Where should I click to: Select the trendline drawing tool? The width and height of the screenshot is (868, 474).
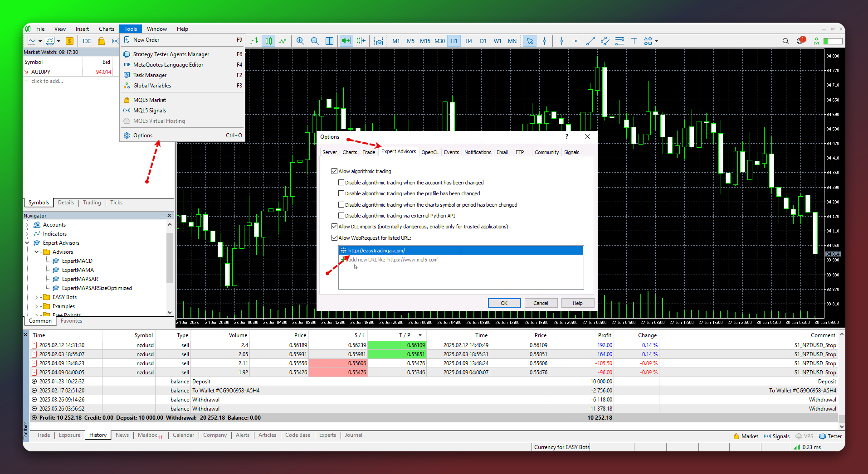(x=590, y=41)
